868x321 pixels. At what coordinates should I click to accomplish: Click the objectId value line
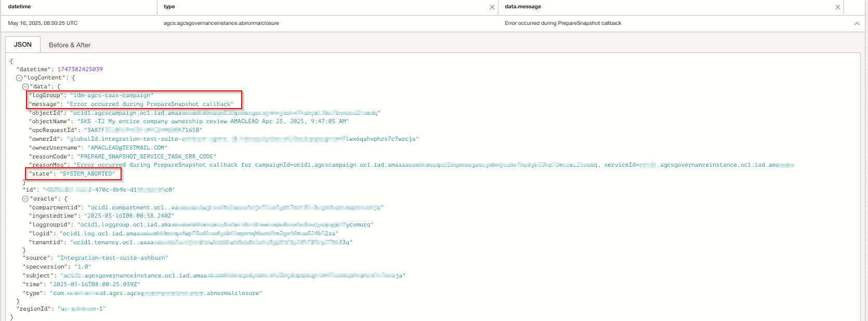[225, 113]
